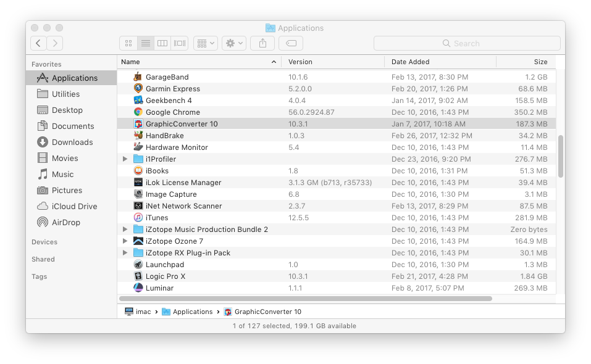Sort by the Size column header
Viewport: 591px width, 364px height.
[526, 62]
